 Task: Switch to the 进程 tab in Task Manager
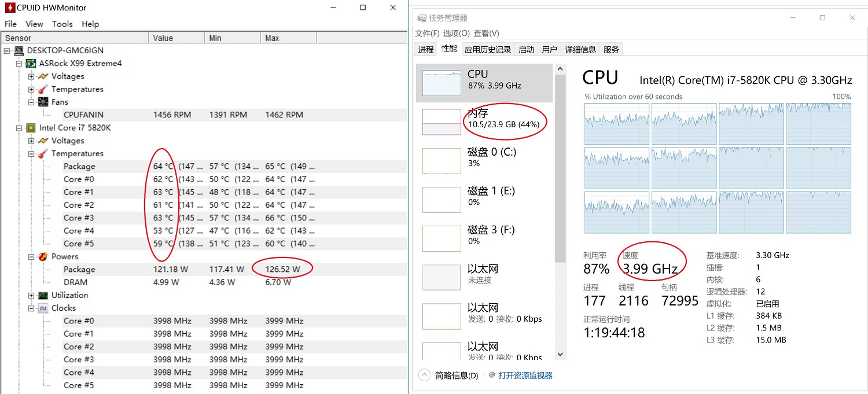pyautogui.click(x=425, y=49)
